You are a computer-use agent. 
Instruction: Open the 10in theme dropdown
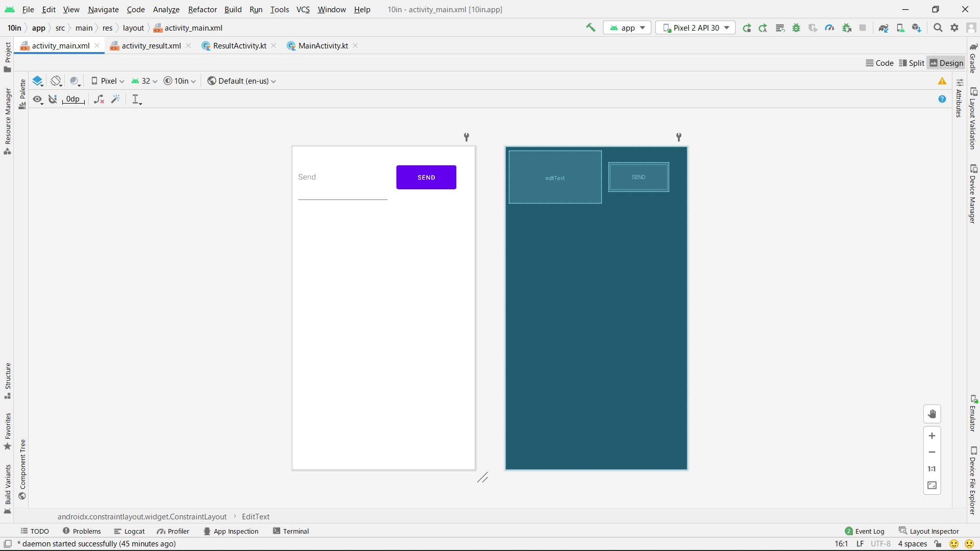180,81
